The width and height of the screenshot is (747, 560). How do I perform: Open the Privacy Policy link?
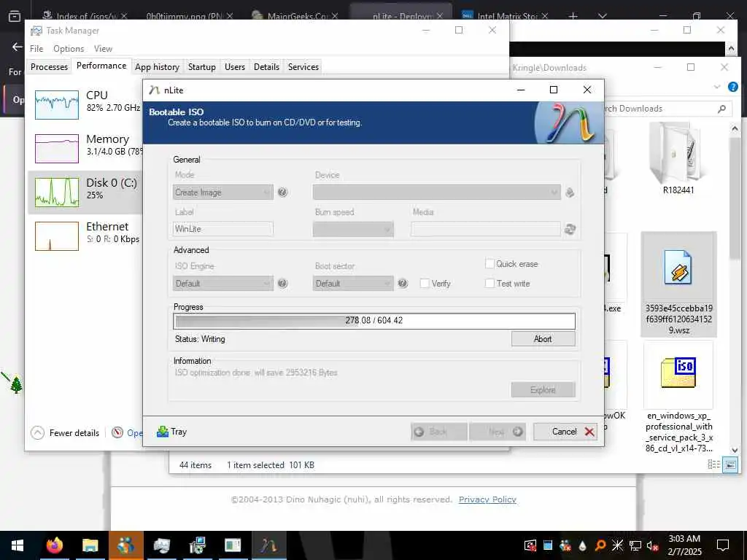pyautogui.click(x=487, y=499)
